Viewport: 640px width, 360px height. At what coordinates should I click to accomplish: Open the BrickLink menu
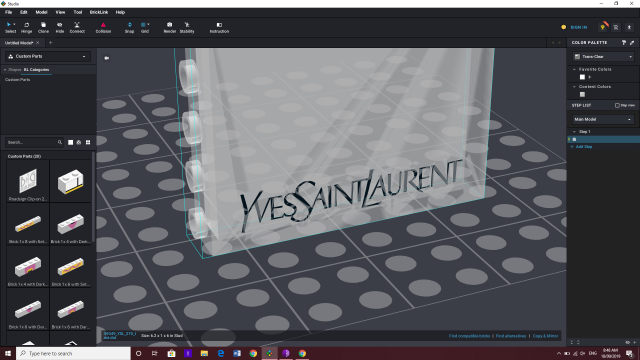(99, 12)
